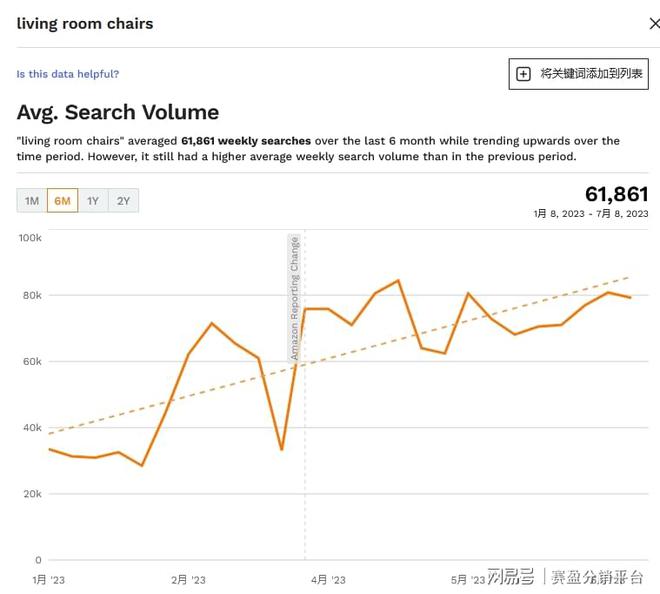Click the 61,861 total value
The image size is (660, 594).
[x=616, y=194]
